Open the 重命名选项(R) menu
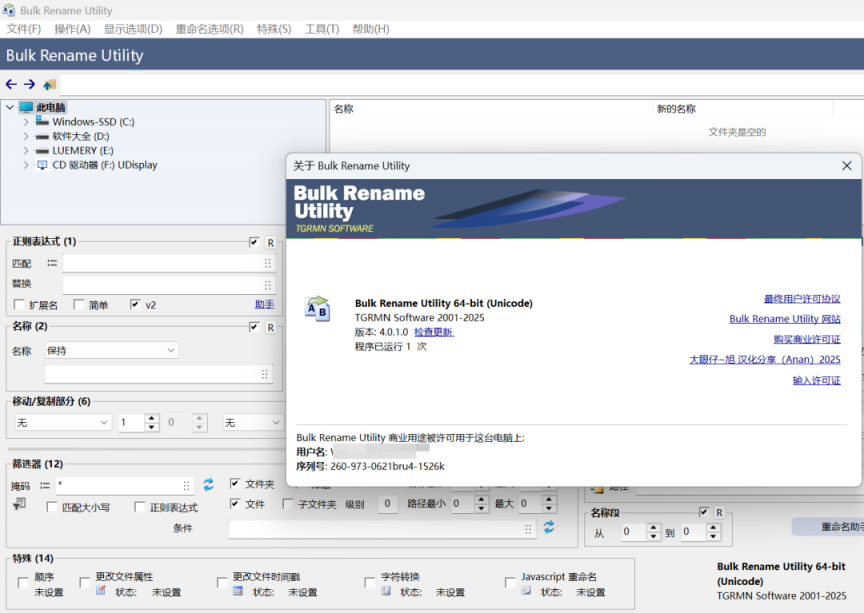Image resolution: width=864 pixels, height=613 pixels. click(x=209, y=29)
